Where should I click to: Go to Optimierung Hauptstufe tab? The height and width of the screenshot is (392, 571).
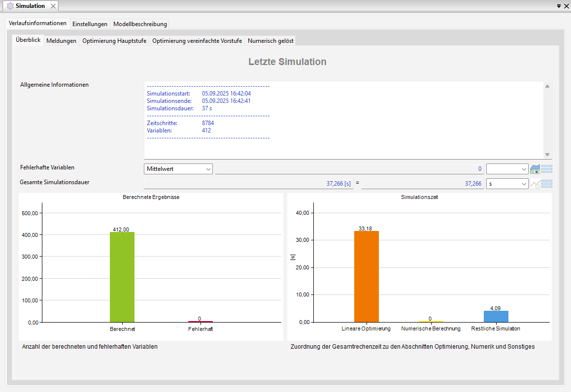click(114, 41)
